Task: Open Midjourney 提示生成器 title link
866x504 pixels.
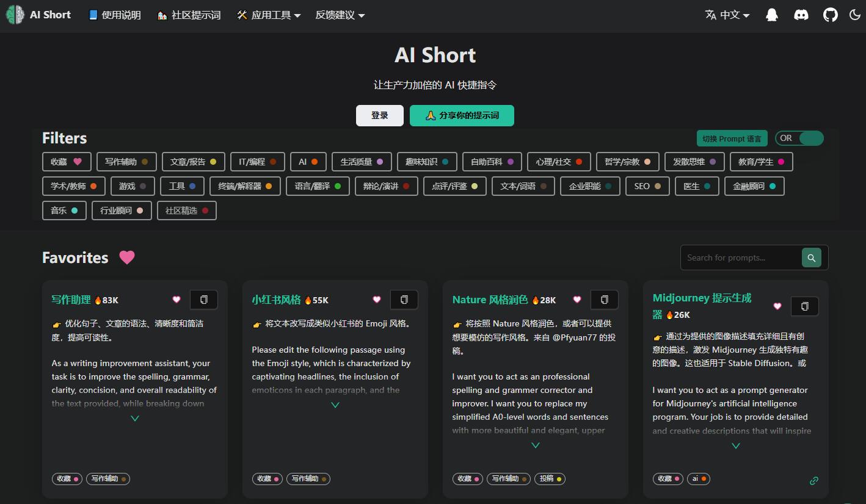Action: [702, 306]
